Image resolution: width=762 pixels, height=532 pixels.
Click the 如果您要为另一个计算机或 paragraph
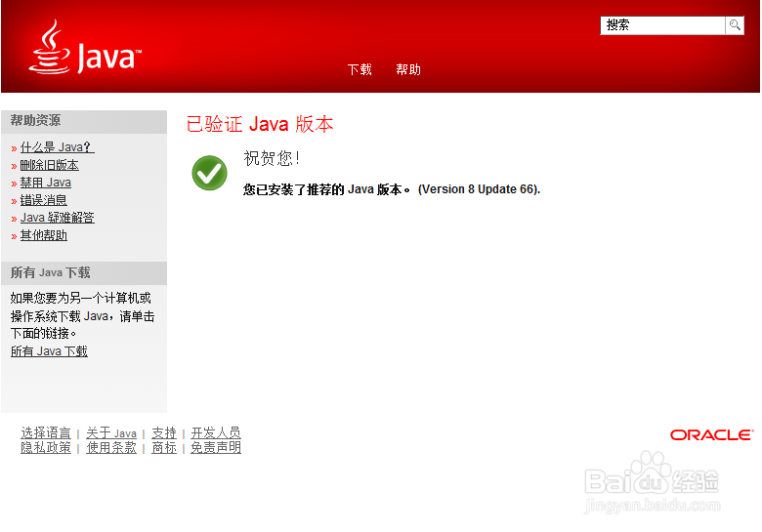83,315
